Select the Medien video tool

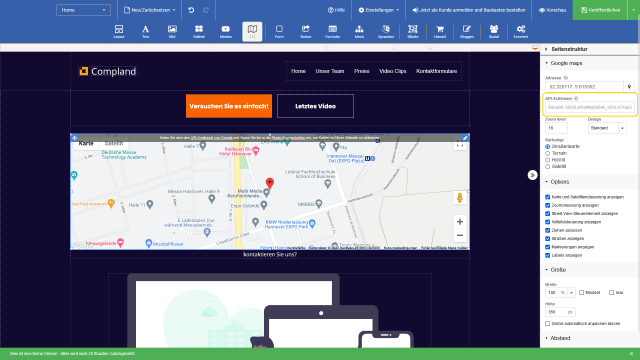(226, 31)
